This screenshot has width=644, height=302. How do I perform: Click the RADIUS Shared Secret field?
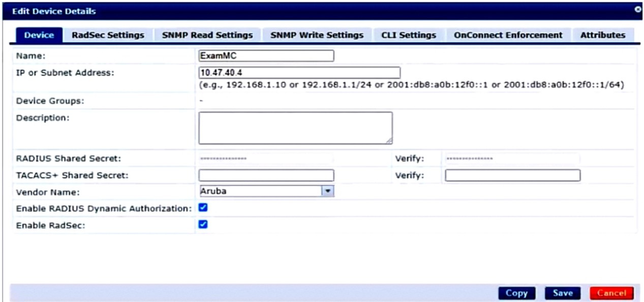266,159
